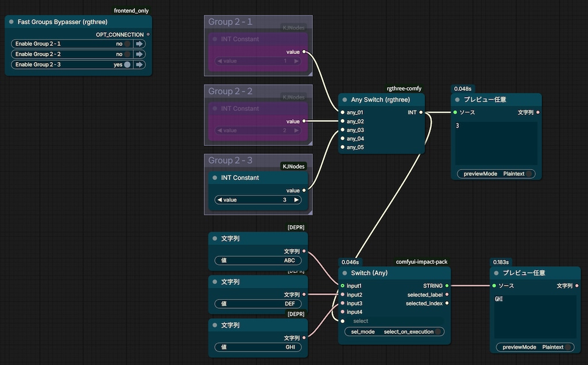The width and height of the screenshot is (588, 365).
Task: Open previewMode dropdown in upper preview node
Action: pos(496,174)
